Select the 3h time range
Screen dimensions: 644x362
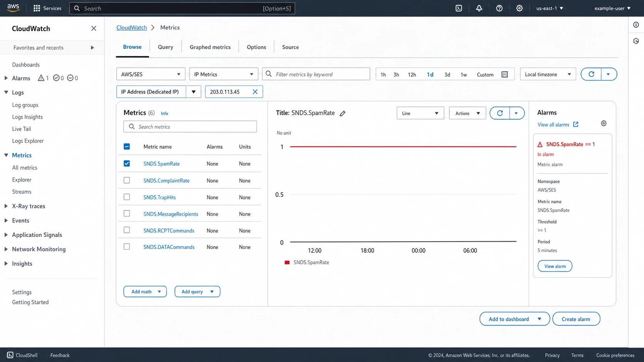pyautogui.click(x=396, y=75)
